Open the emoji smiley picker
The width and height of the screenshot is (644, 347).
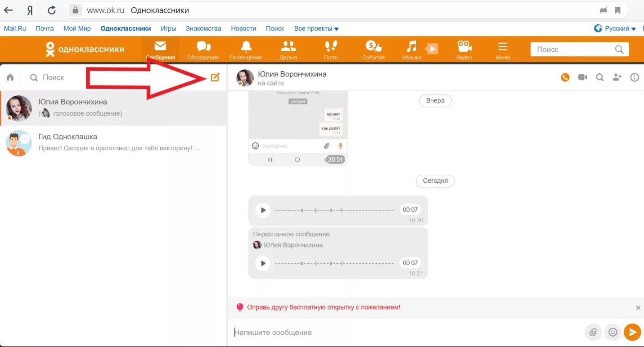coord(612,332)
